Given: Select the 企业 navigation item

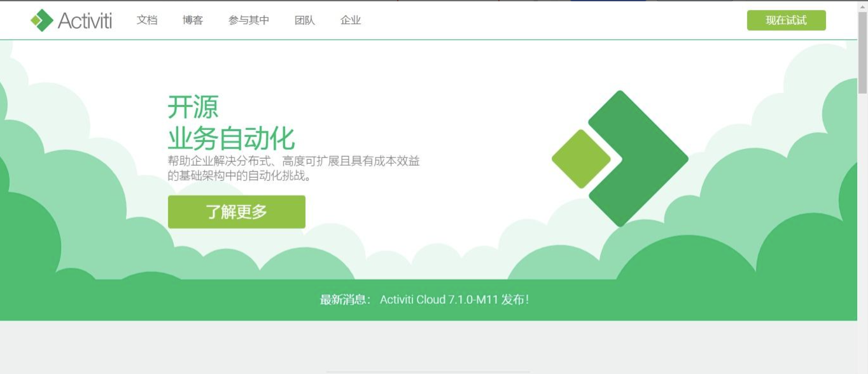Looking at the screenshot, I should coord(351,20).
